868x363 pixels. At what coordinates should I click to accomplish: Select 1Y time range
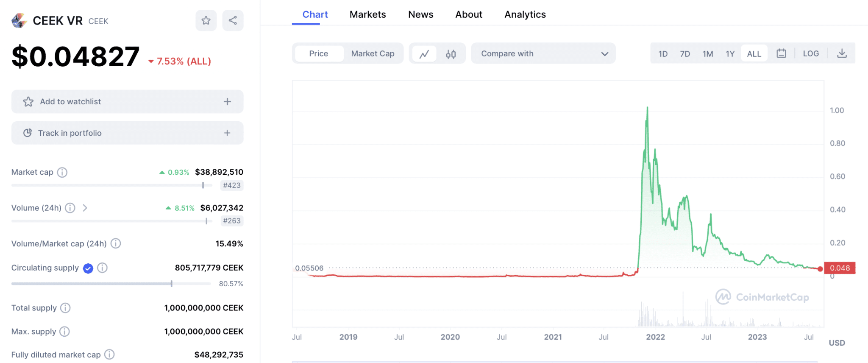[x=730, y=54]
